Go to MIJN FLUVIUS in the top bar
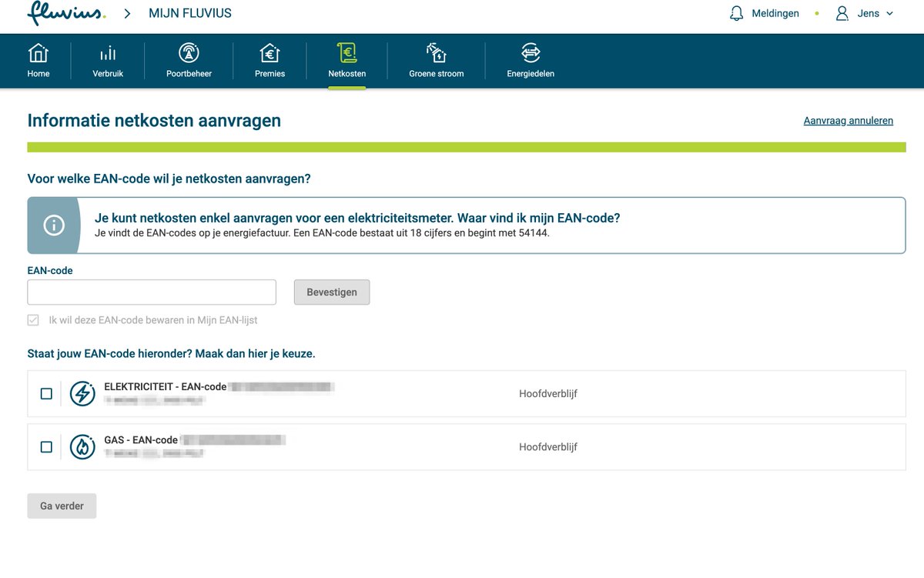The width and height of the screenshot is (924, 578). [x=191, y=13]
